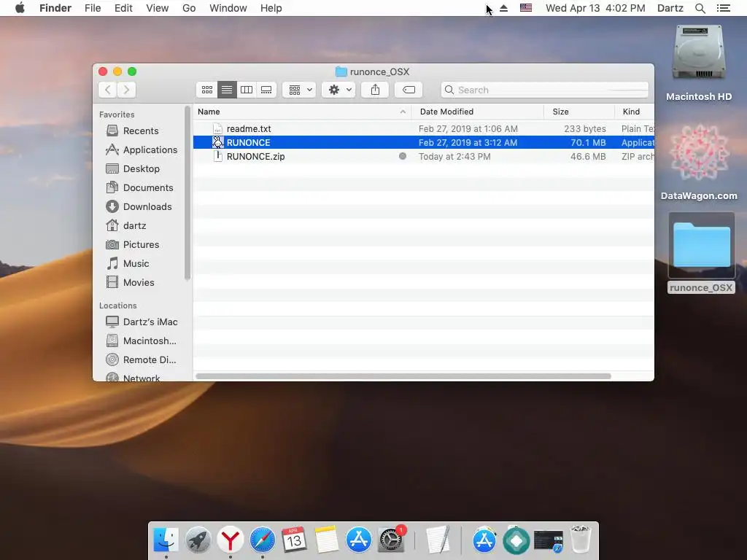Open Notification Center list icon

click(723, 8)
